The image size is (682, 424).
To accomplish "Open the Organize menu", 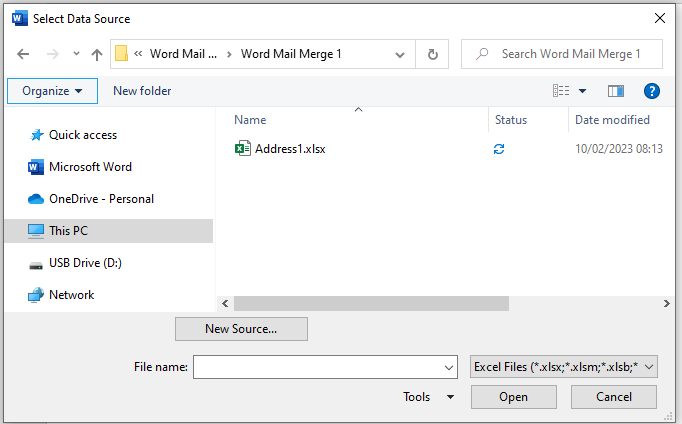I will coord(52,91).
